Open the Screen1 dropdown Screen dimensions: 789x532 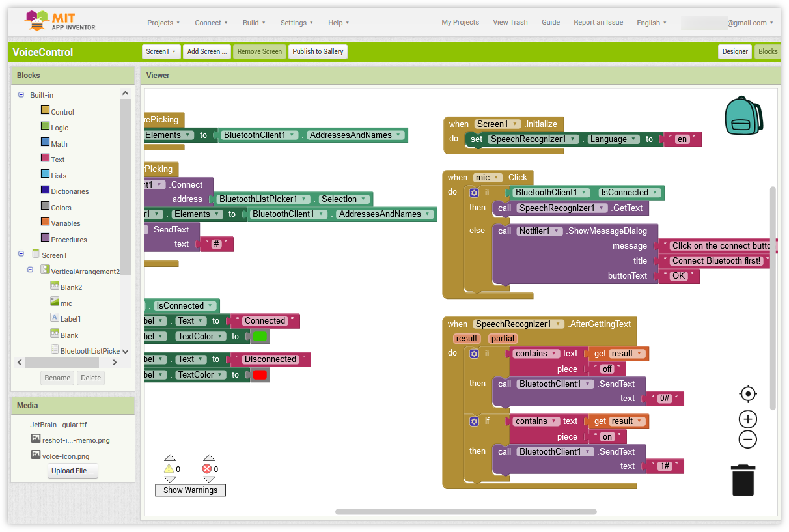click(161, 51)
